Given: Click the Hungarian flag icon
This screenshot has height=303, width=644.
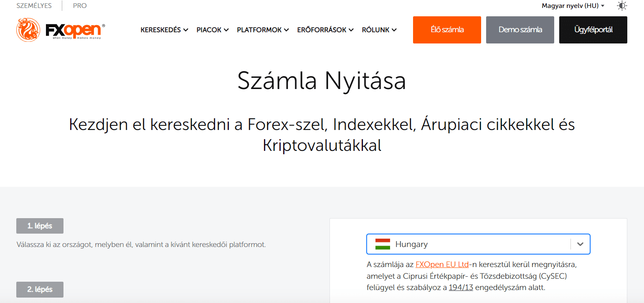Looking at the screenshot, I should (x=383, y=244).
